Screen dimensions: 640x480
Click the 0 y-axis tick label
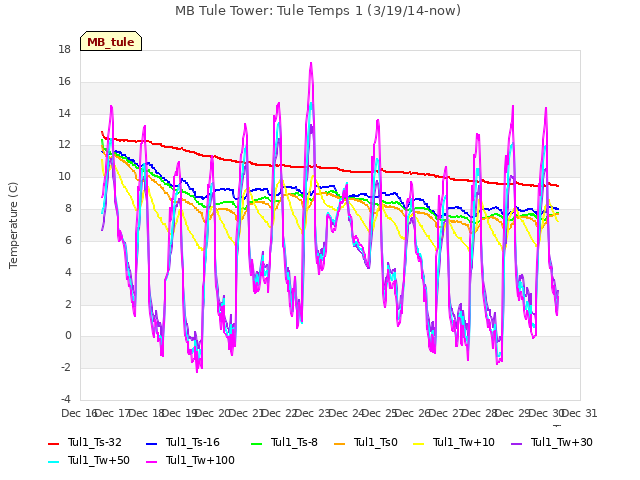68,336
